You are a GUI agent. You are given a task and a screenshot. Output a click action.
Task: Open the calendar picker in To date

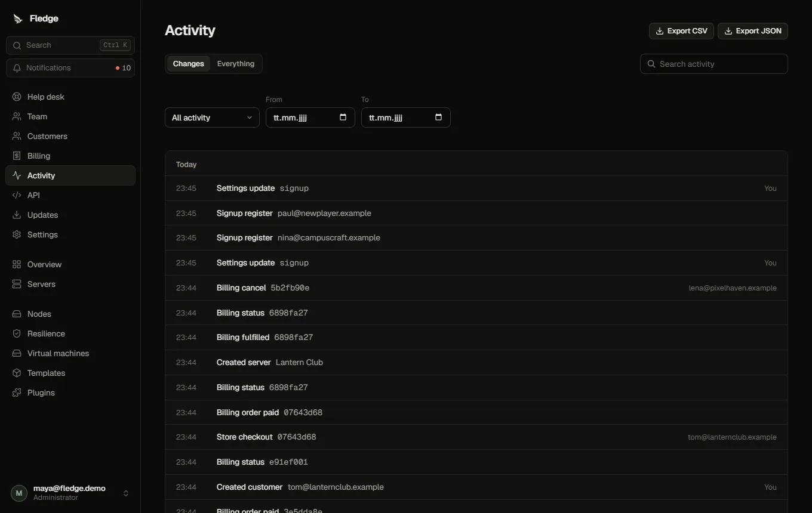[x=438, y=117]
